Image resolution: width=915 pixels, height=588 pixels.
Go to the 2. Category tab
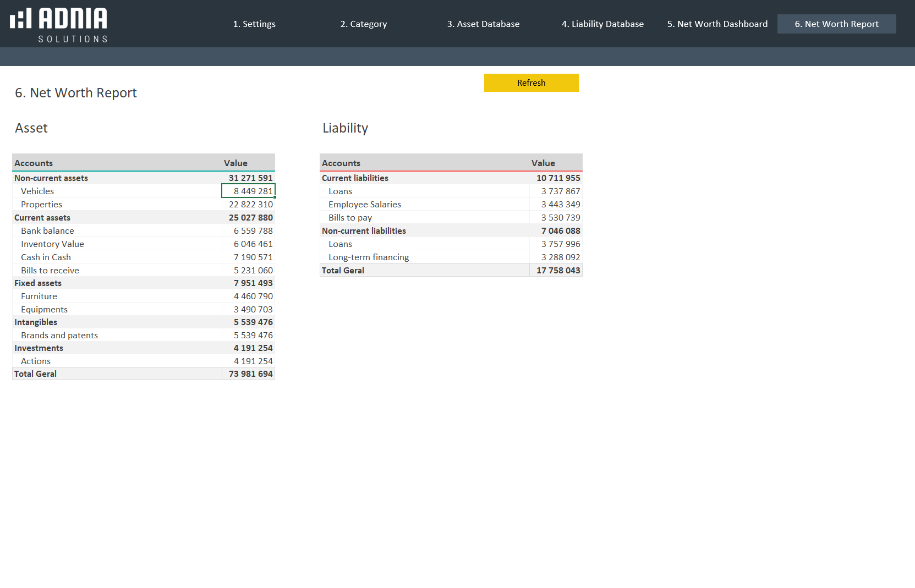point(363,24)
